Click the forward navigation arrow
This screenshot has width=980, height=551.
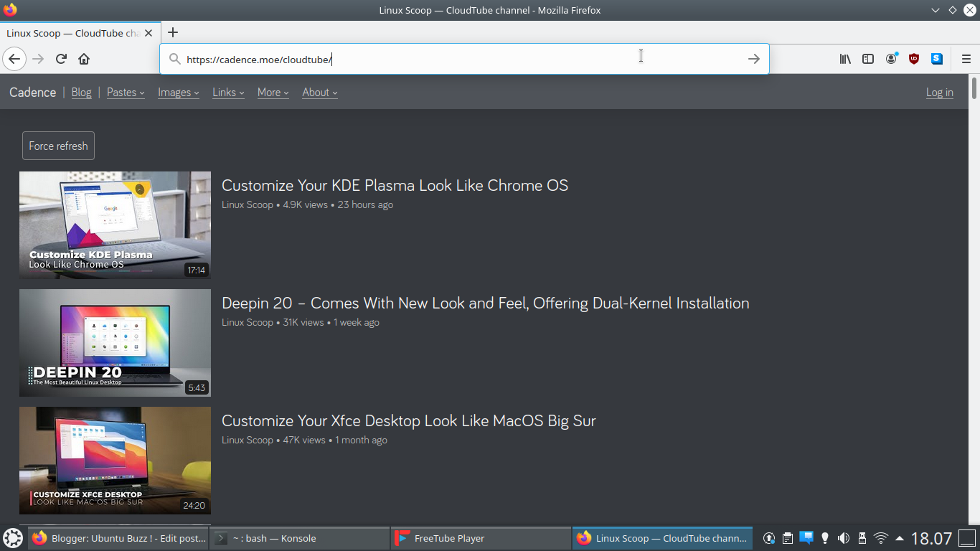click(x=38, y=59)
